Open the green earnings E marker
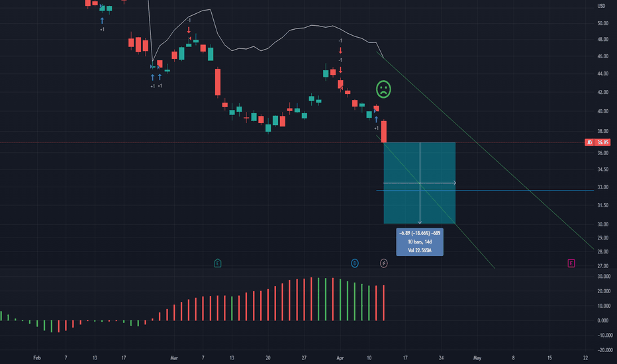Image resolution: width=617 pixels, height=364 pixels. coord(218,263)
